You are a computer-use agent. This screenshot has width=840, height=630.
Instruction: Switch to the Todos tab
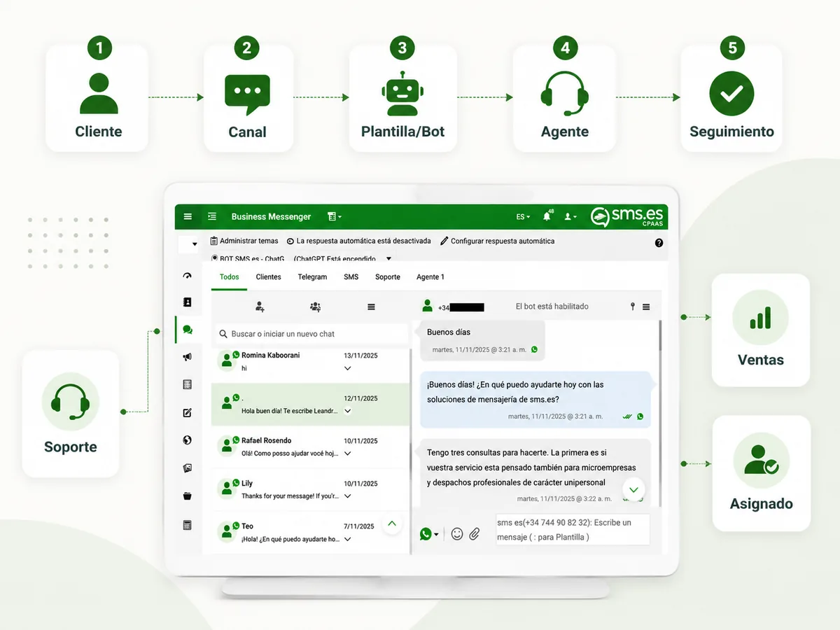point(229,277)
